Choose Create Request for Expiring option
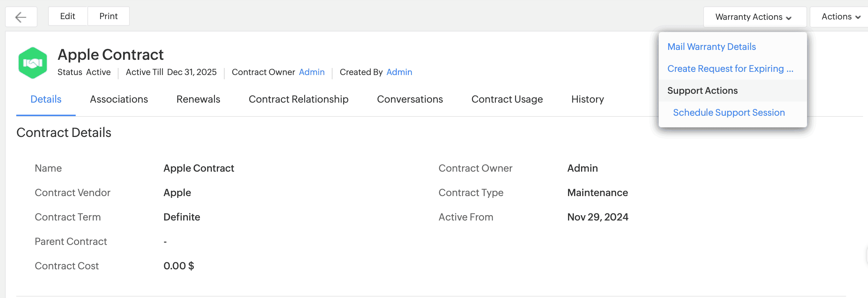Screen dimensions: 868x298 pos(730,69)
